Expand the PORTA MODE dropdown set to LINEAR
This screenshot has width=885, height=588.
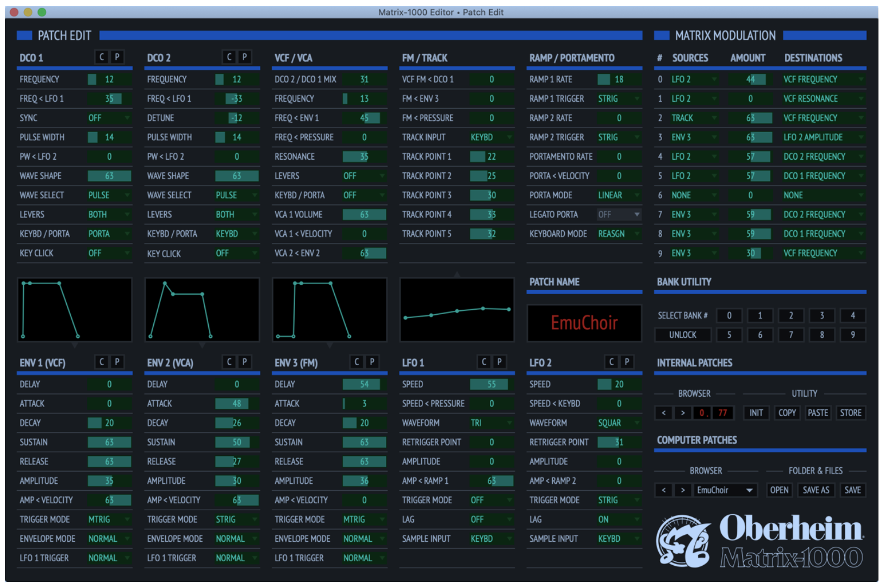tap(619, 195)
